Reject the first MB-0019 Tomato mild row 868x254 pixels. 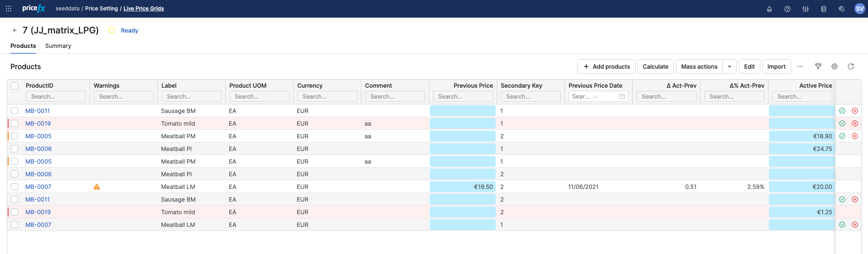pos(854,123)
